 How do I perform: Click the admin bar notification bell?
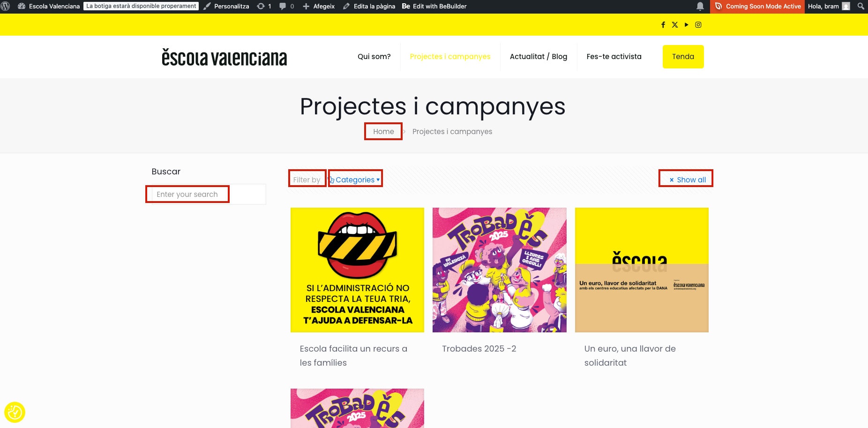click(x=700, y=6)
